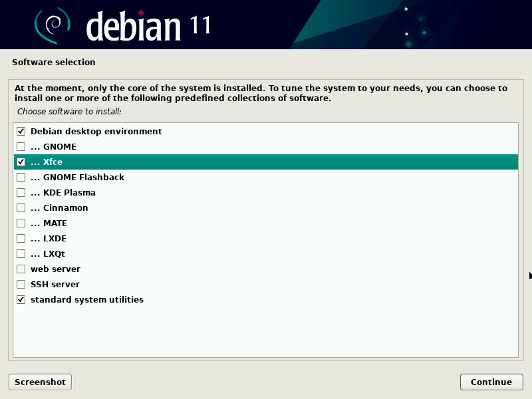Screen dimensions: 532x399
Task: Uncheck the standard system utilities checkbox
Action: [21, 300]
